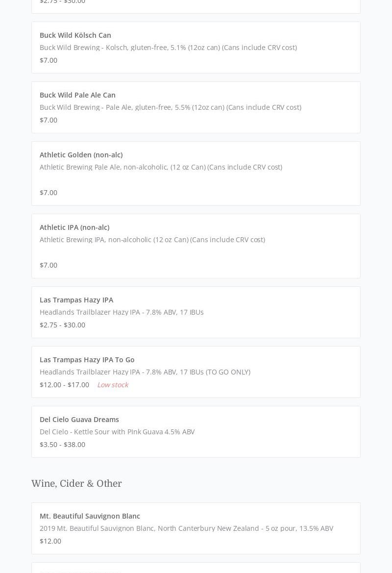Click the TO GO ONLY Trailblazer description
Screen dimensions: 392x573
point(145,372)
